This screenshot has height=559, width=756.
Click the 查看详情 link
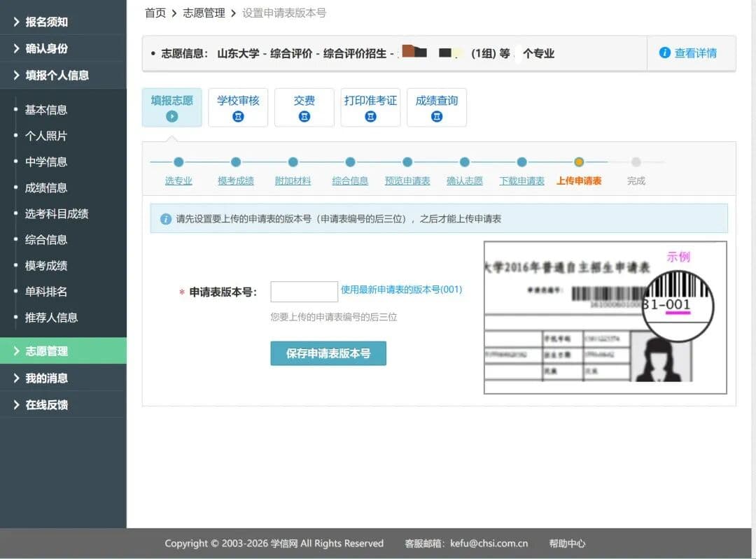click(x=696, y=53)
